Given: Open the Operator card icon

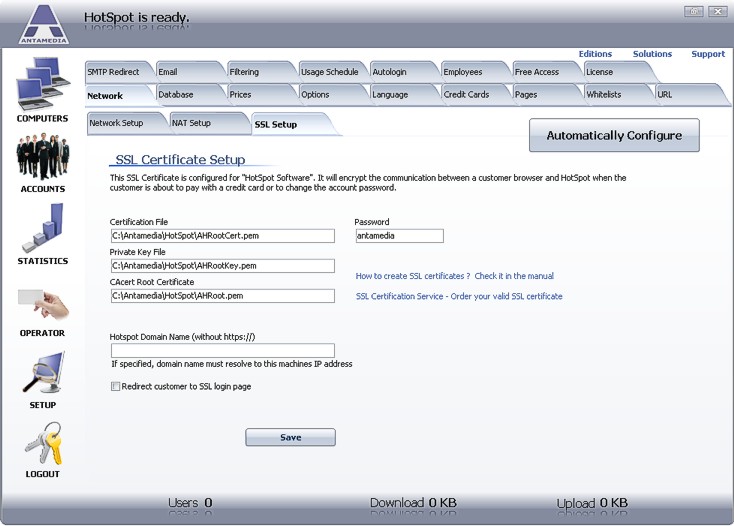Looking at the screenshot, I should (43, 304).
